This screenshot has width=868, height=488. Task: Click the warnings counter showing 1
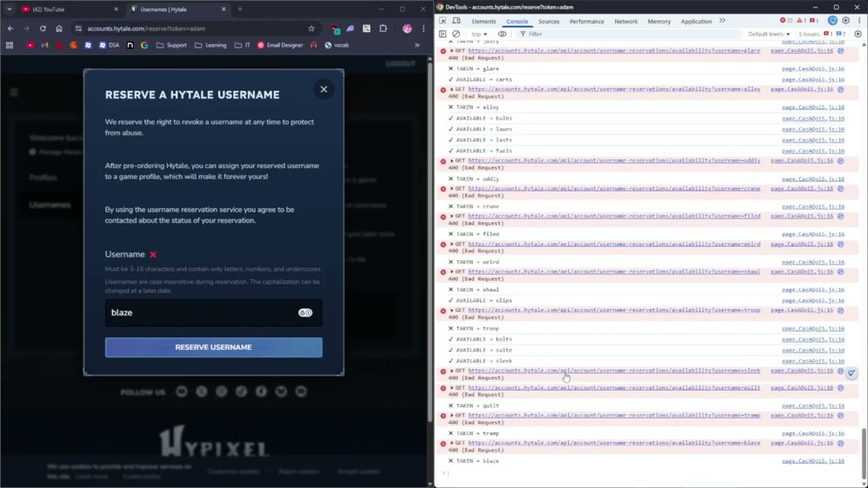coord(801,21)
